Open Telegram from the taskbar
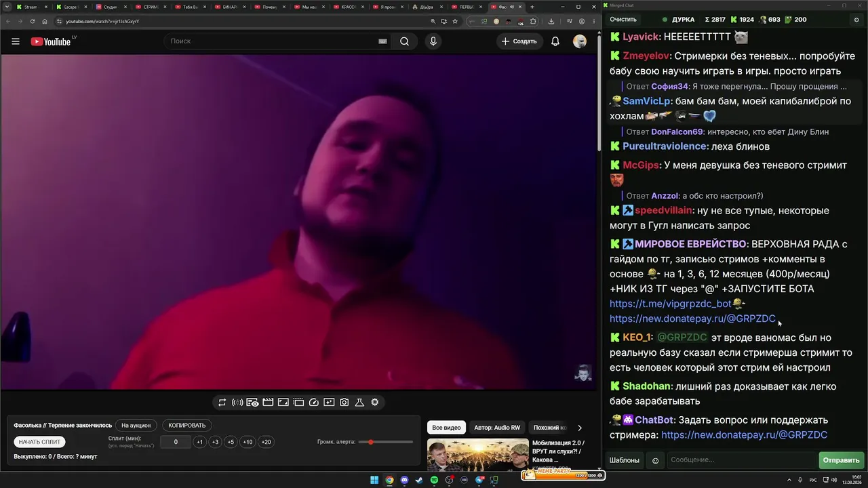Viewport: 868px width, 488px height. point(479,480)
